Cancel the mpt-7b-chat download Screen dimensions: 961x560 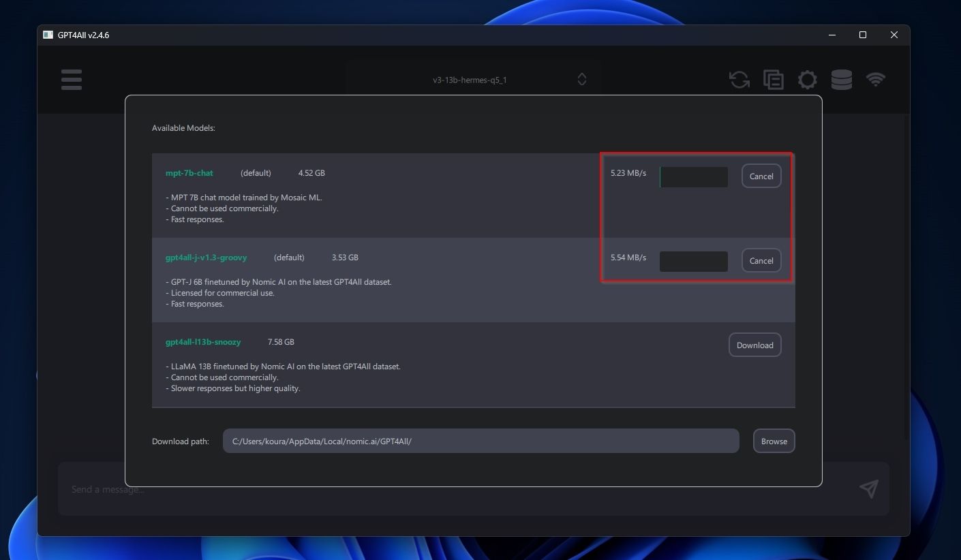click(x=761, y=176)
